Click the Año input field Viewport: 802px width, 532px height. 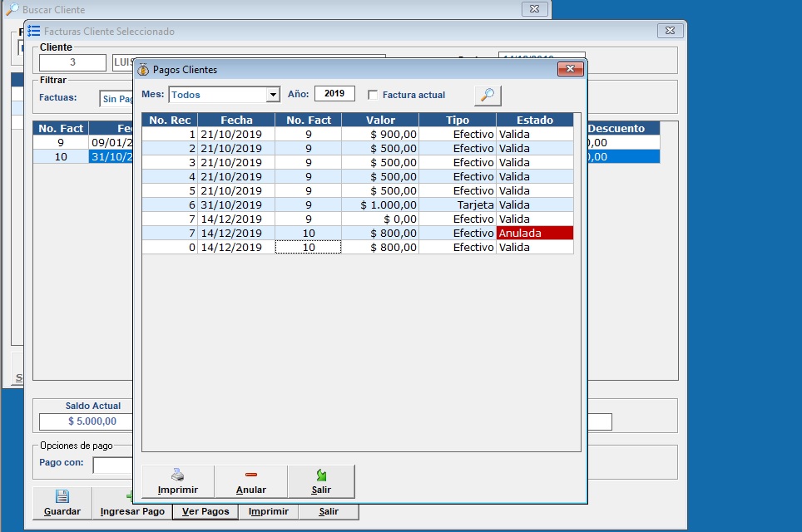[x=334, y=94]
